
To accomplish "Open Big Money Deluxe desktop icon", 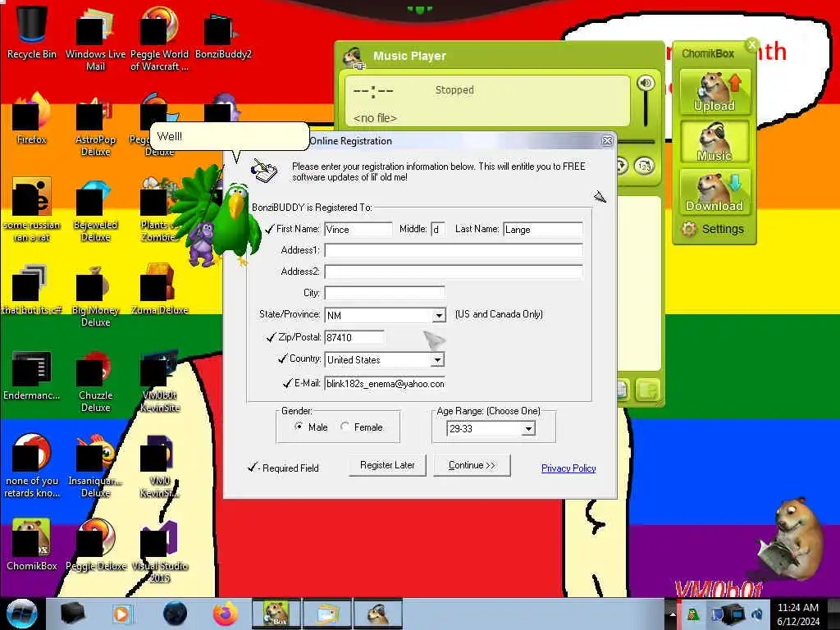I will click(95, 295).
